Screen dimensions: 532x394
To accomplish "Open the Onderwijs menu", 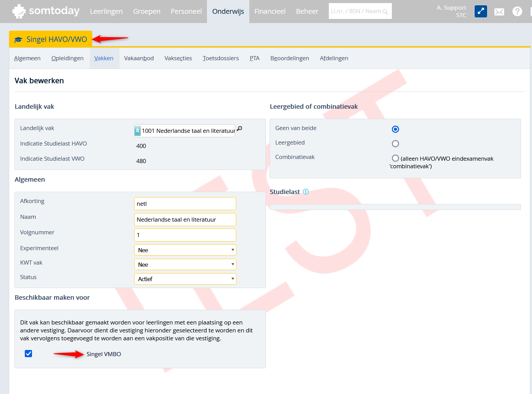I will coord(228,11).
